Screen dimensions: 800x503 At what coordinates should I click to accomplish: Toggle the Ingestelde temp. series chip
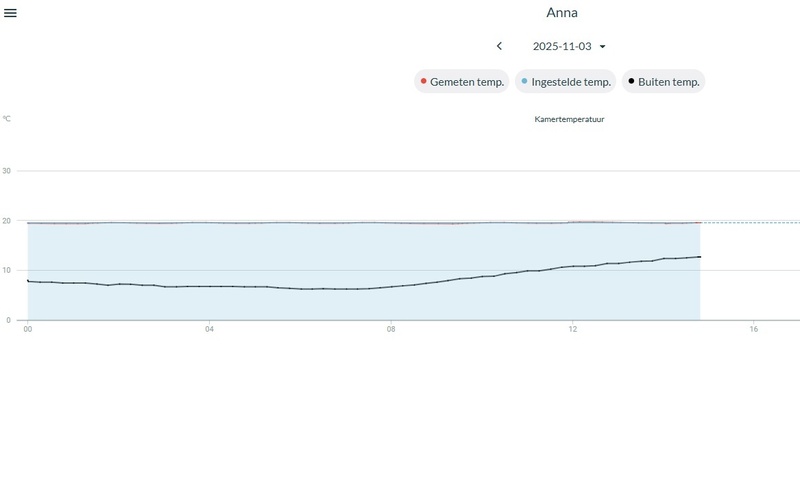pyautogui.click(x=565, y=82)
